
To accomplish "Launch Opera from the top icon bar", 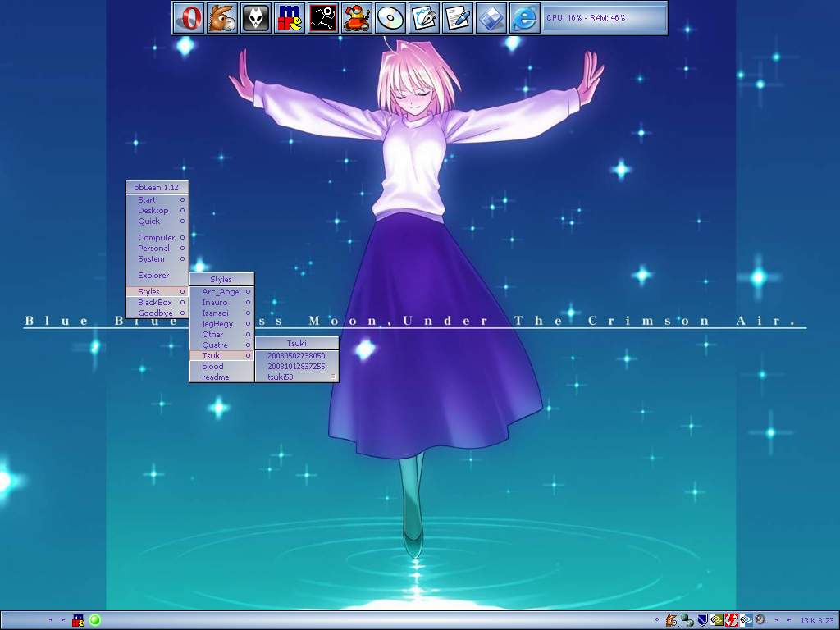I will 189,18.
